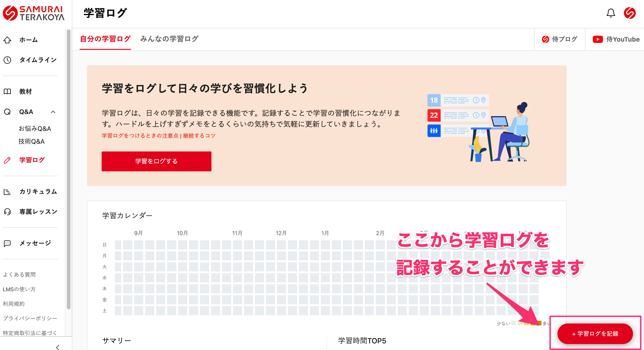Open お悩みQ&A submenu item
The image size is (644, 350).
coord(35,129)
